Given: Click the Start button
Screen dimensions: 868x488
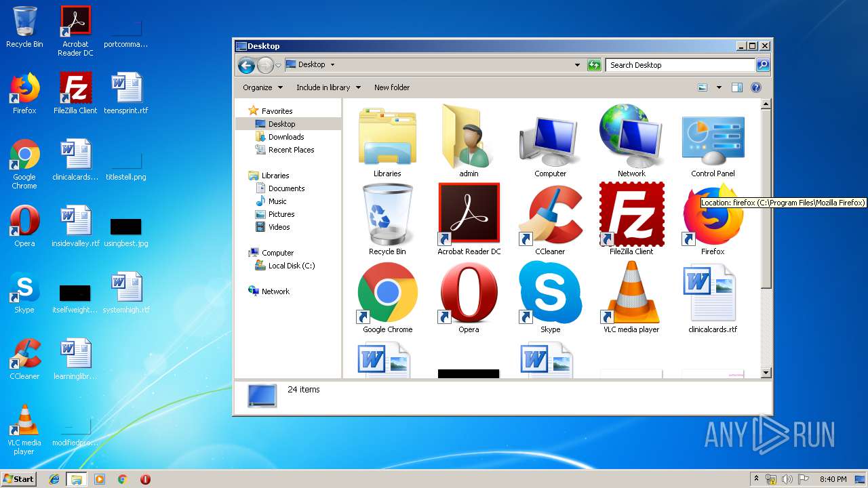Looking at the screenshot, I should click(x=19, y=479).
